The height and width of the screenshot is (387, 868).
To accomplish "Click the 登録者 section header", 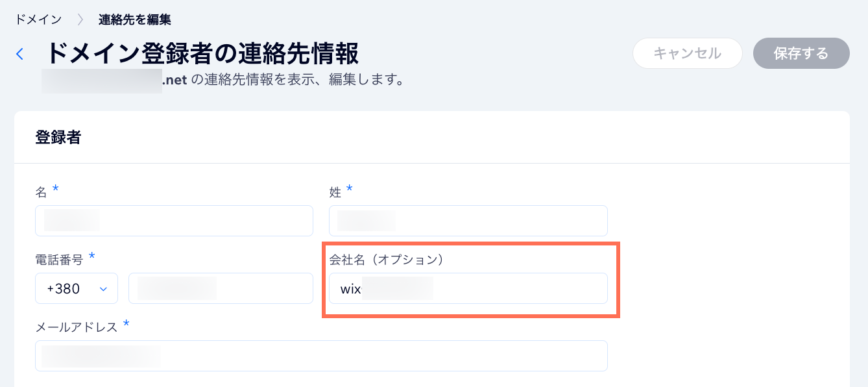I will [58, 137].
